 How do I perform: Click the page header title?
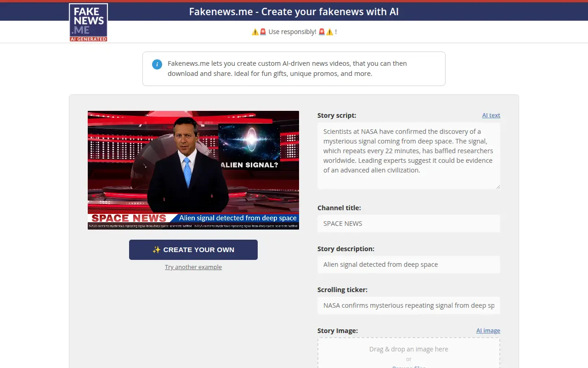tap(294, 11)
